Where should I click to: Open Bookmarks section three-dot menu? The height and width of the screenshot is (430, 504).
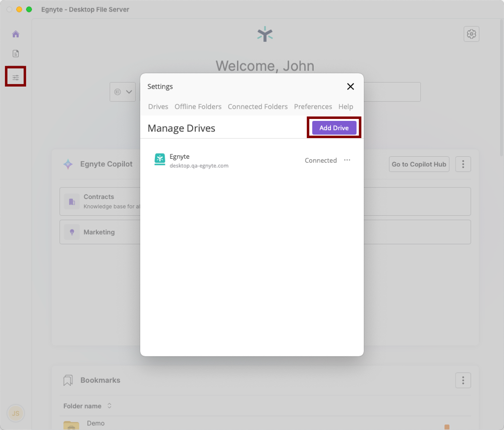click(463, 380)
